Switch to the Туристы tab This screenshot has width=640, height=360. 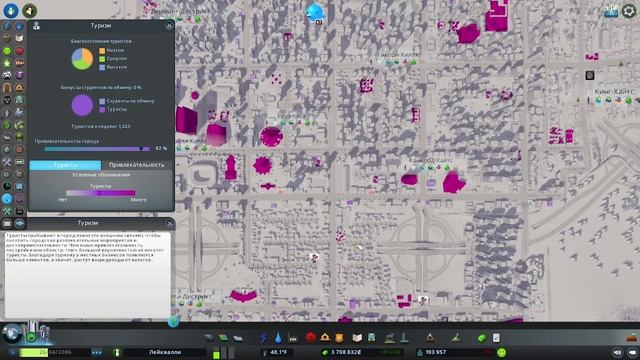click(x=65, y=165)
